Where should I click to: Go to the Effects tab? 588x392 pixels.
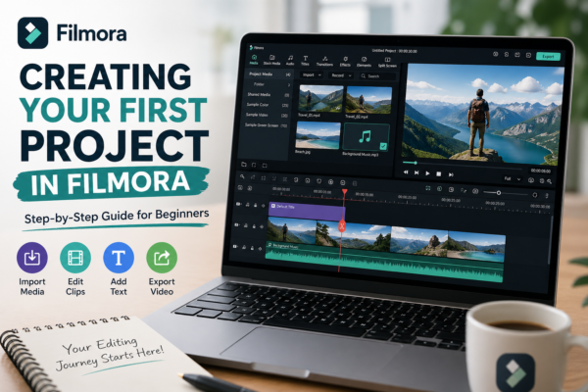pyautogui.click(x=345, y=62)
